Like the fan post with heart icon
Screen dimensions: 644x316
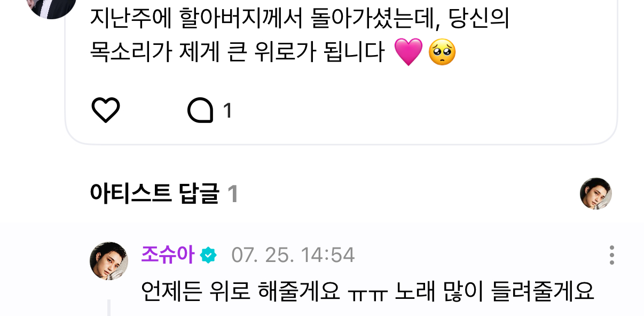pos(106,111)
